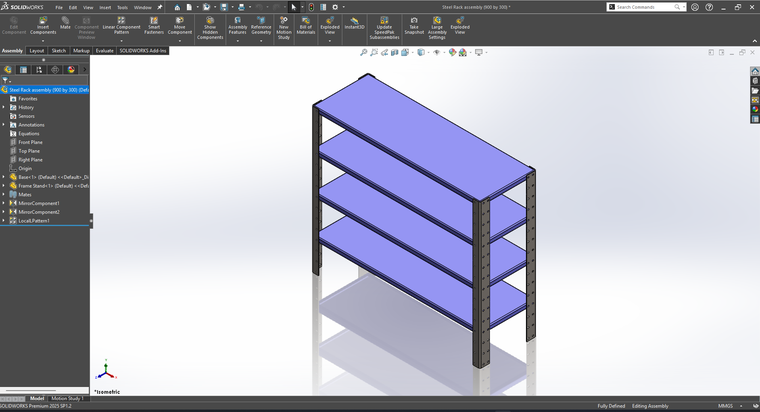Expand the Mates folder in tree
This screenshot has width=760, height=412.
tap(3, 195)
